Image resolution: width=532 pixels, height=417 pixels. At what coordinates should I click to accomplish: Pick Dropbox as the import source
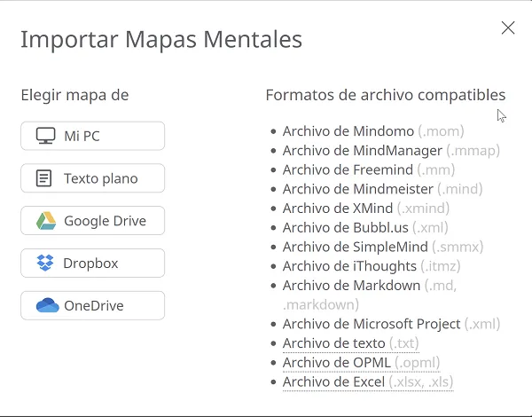(92, 264)
